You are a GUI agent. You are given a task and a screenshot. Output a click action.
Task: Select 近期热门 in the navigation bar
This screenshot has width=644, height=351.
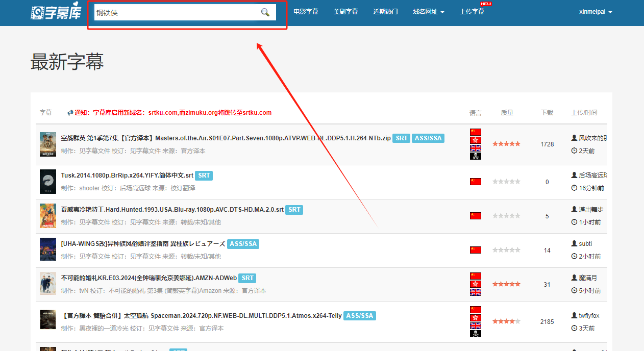385,12
